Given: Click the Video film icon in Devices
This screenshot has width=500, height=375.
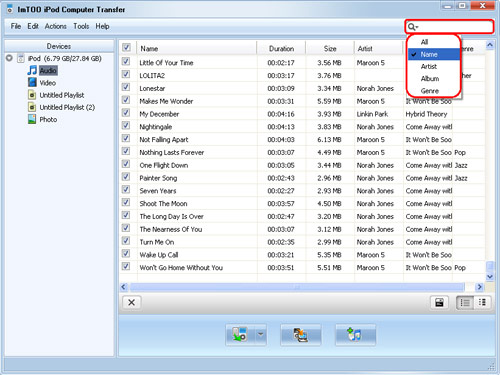Looking at the screenshot, I should coord(32,82).
